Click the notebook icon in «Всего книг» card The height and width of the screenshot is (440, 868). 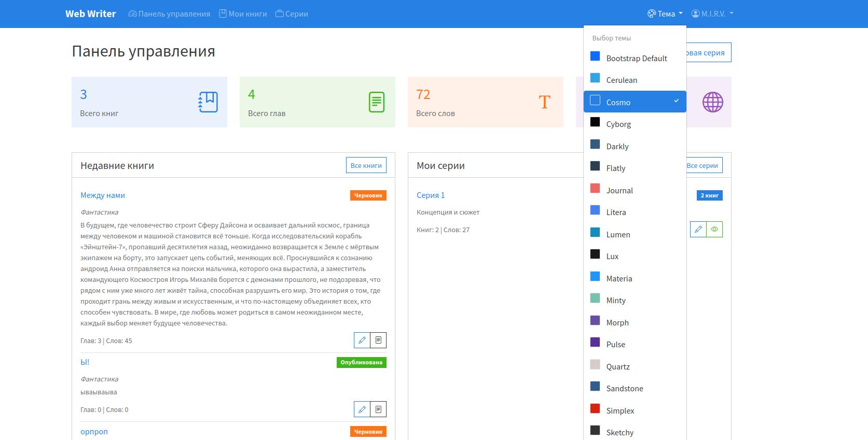(x=208, y=102)
